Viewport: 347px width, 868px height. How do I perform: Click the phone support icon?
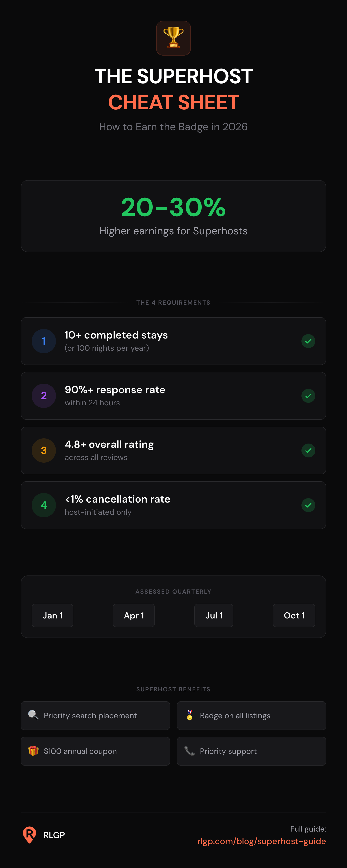pos(189,751)
